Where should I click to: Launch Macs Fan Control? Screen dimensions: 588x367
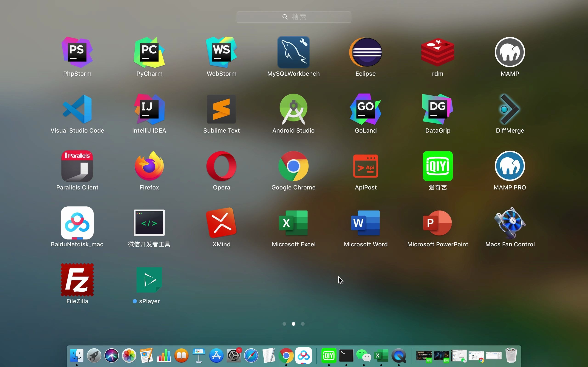tap(510, 223)
